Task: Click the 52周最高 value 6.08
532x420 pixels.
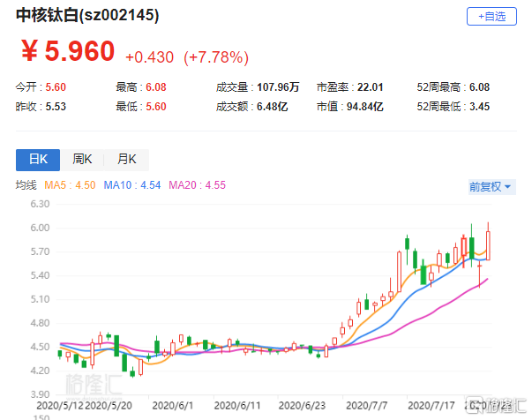Action: coord(479,87)
